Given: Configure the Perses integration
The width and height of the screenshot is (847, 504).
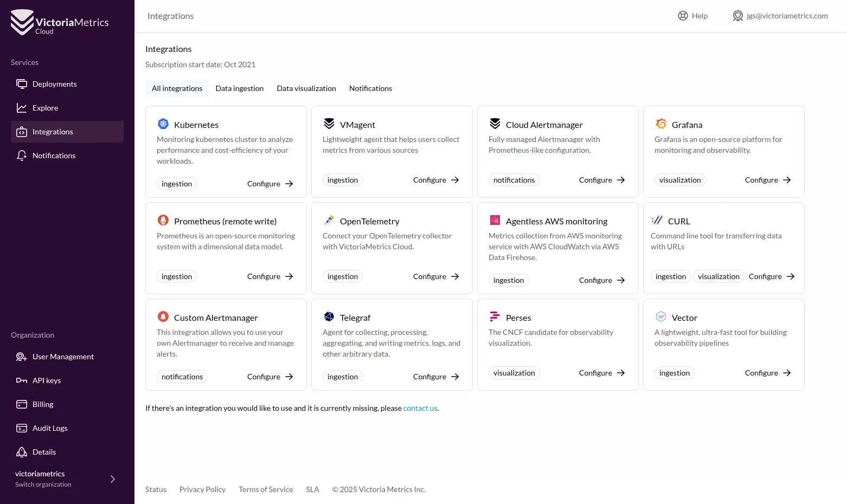Looking at the screenshot, I should click(602, 373).
